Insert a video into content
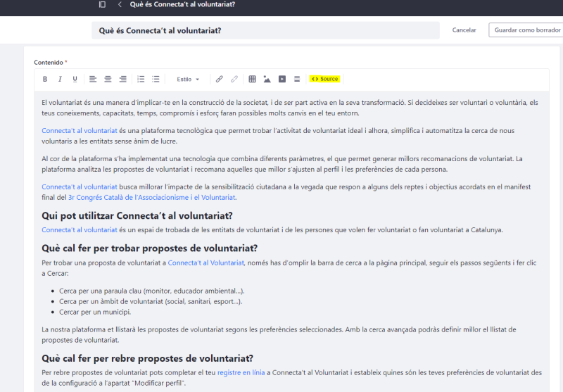The width and height of the screenshot is (563, 392). tap(282, 79)
